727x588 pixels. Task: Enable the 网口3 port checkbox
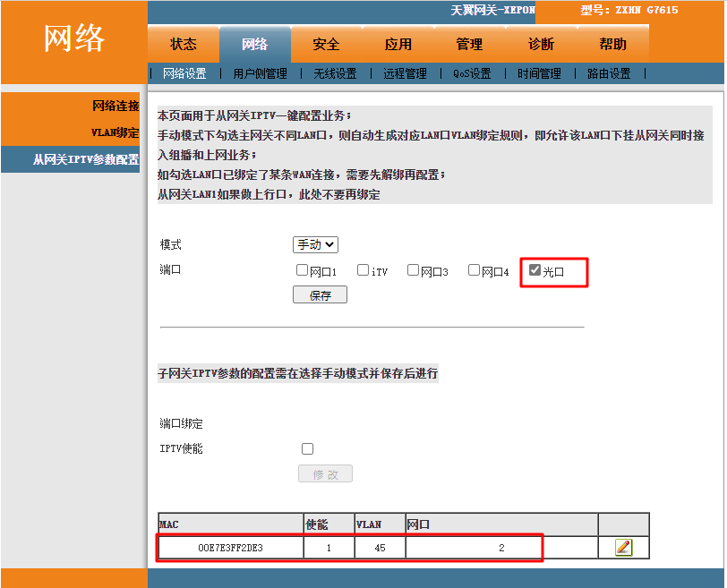pyautogui.click(x=413, y=269)
